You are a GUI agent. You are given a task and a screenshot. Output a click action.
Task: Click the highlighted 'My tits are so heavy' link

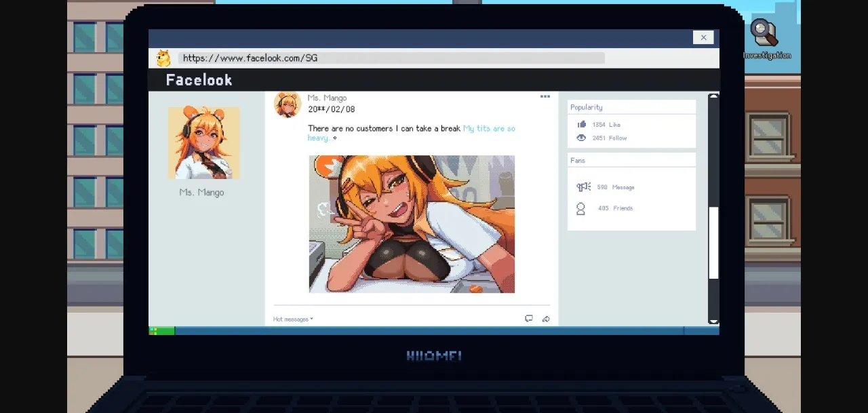coord(489,128)
